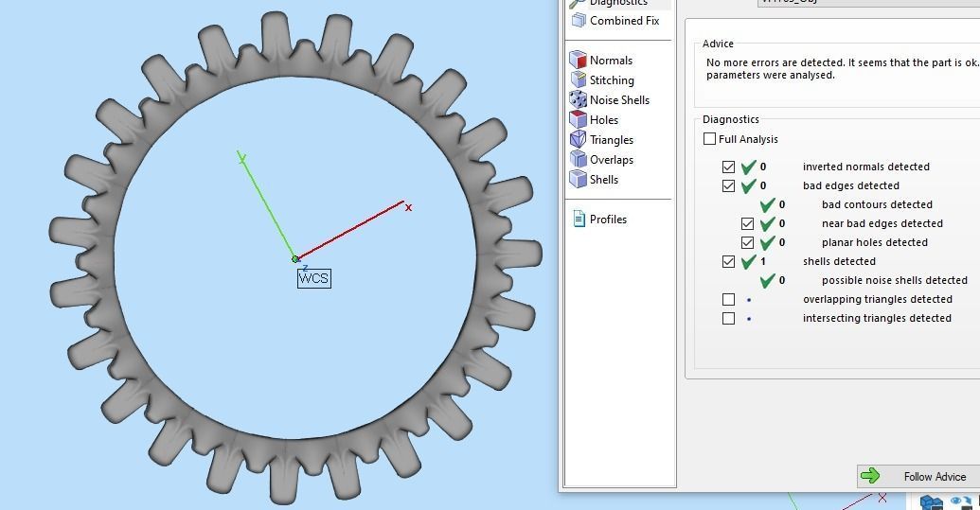The image size is (980, 510).
Task: Open the Holes fixing page
Action: [x=595, y=120]
